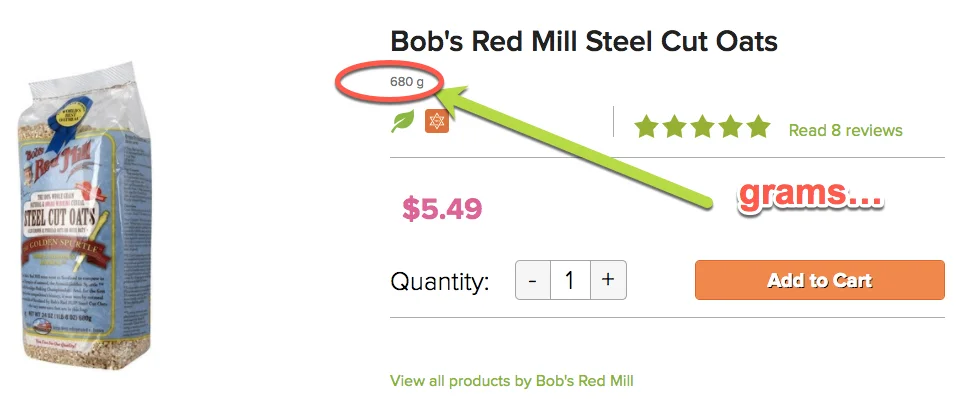Image resolution: width=956 pixels, height=399 pixels.
Task: Click the fourth rating star
Action: click(730, 127)
